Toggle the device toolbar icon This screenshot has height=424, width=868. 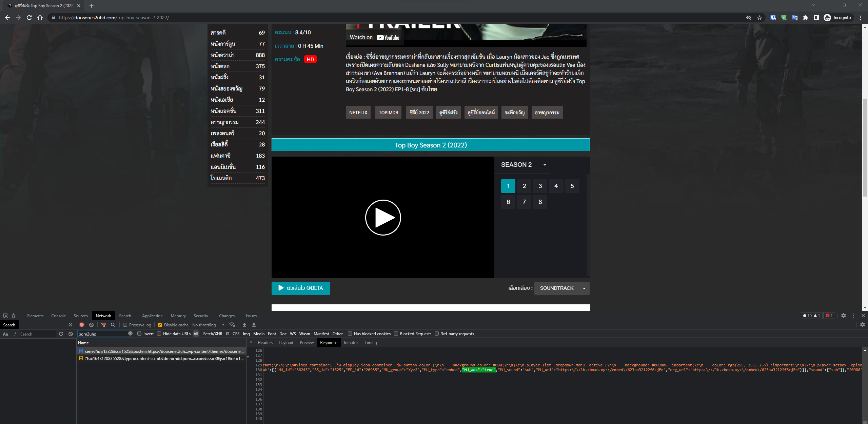(x=14, y=316)
